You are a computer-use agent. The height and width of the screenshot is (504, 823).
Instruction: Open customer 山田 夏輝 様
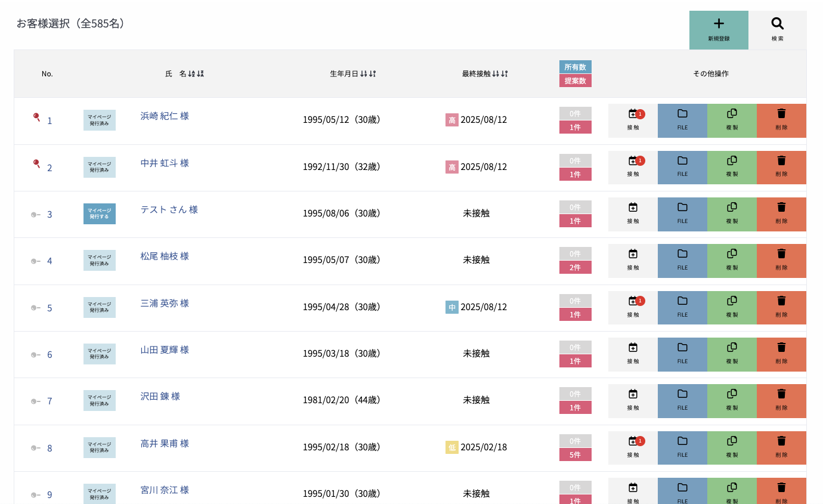[x=165, y=350]
